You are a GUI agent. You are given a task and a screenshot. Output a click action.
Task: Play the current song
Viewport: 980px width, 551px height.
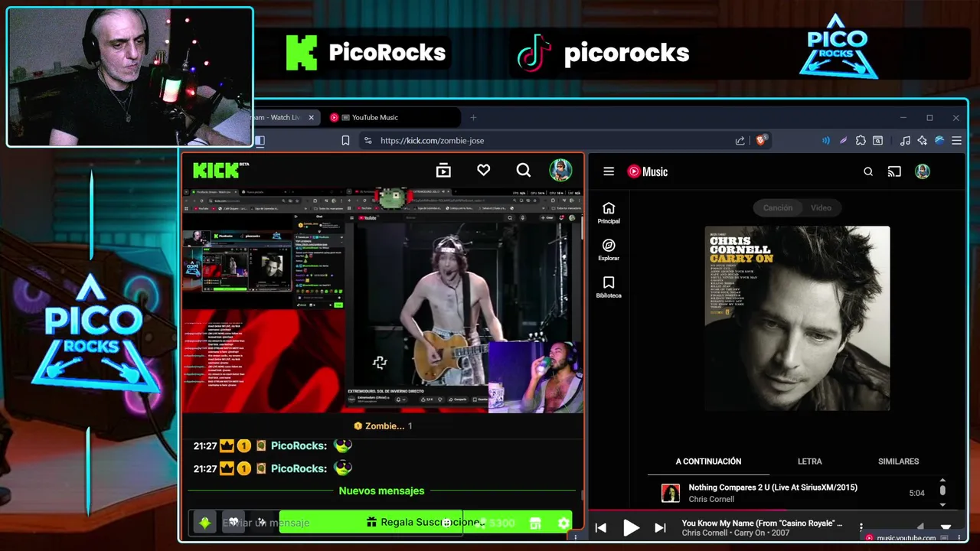click(x=631, y=527)
